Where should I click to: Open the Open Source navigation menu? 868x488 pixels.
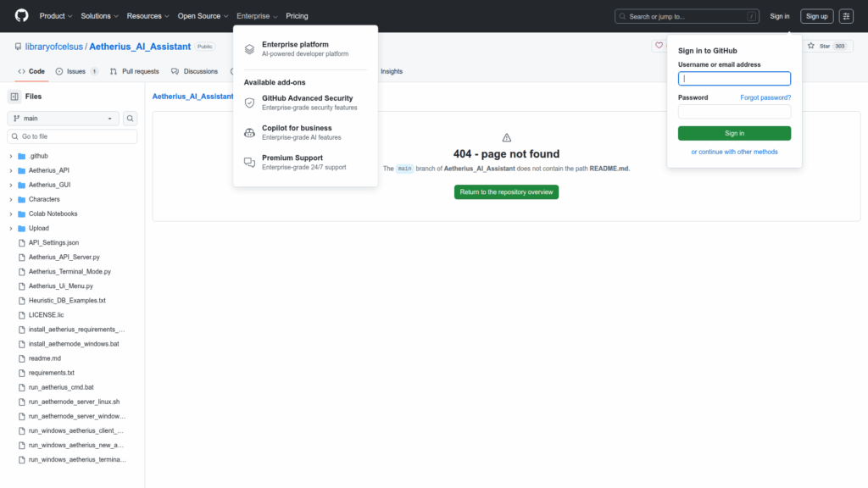[x=203, y=16]
